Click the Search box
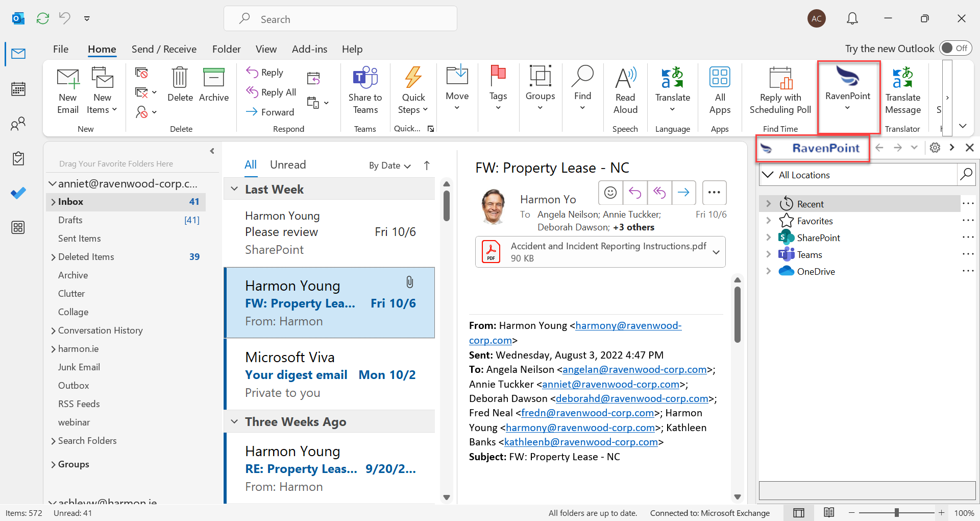The image size is (980, 521). (x=340, y=19)
